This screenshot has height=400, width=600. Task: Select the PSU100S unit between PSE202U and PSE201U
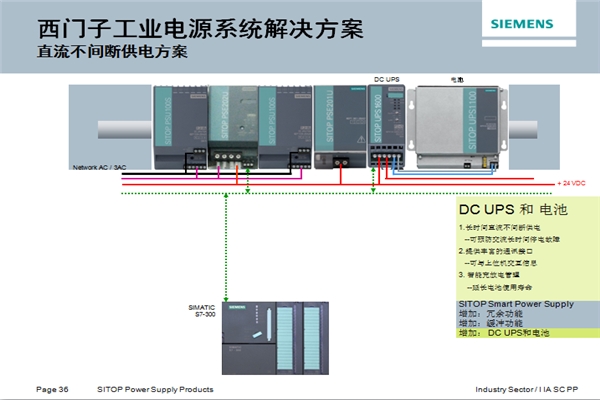pyautogui.click(x=285, y=127)
